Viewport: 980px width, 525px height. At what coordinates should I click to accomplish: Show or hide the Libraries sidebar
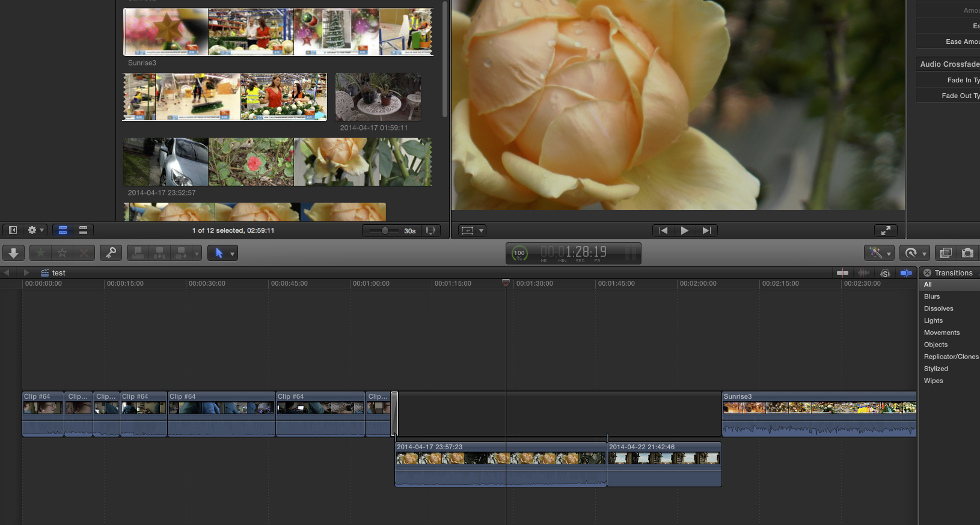click(13, 230)
